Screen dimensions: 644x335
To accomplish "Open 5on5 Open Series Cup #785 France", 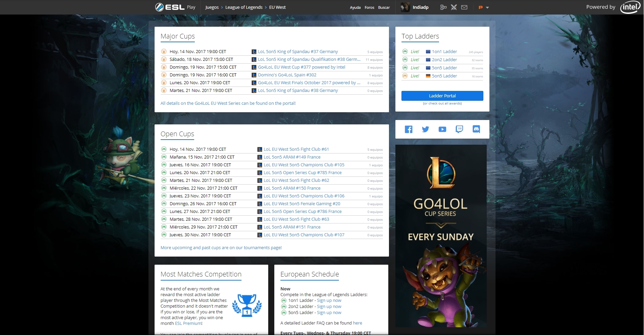I will tap(302, 173).
